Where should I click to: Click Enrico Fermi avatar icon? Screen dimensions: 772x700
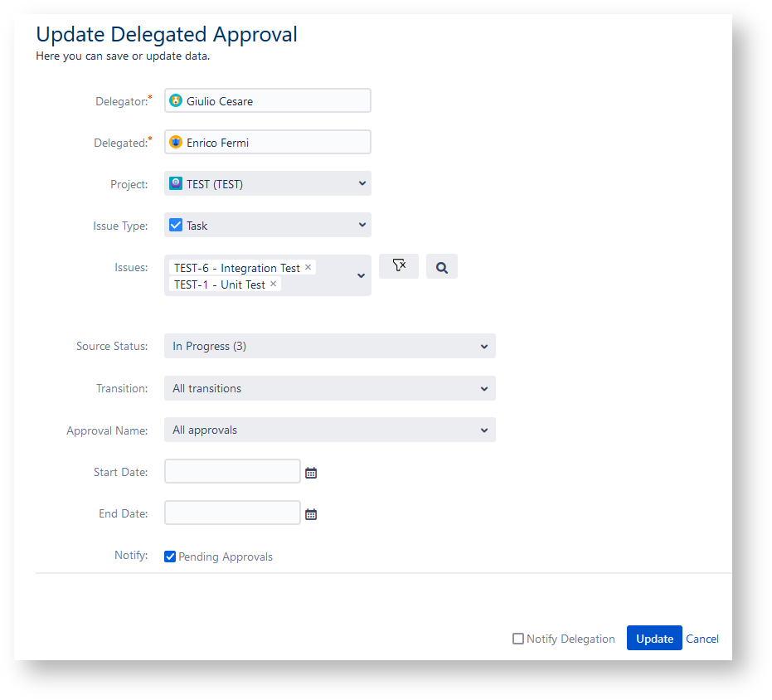click(176, 142)
